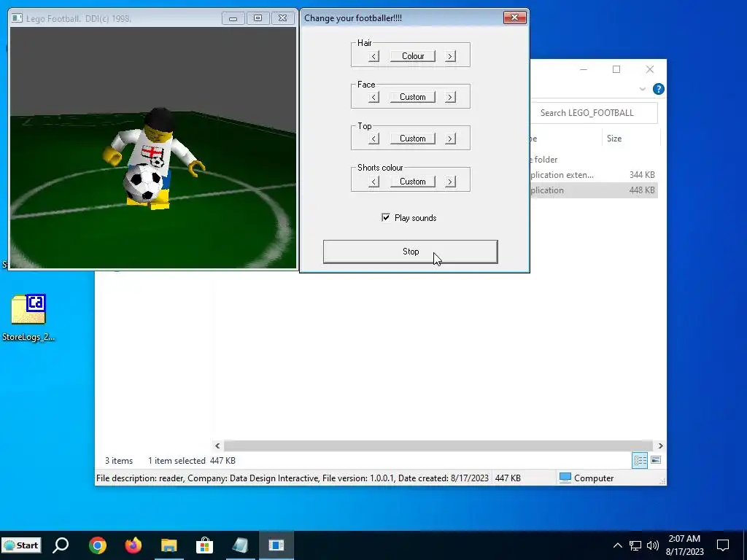
Task: Open taskbar Search icon
Action: tap(61, 545)
